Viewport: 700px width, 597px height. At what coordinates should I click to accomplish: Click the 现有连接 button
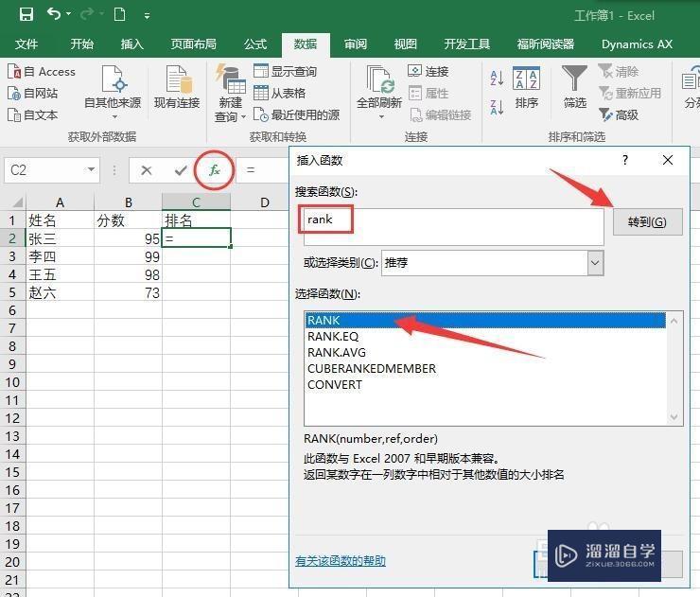pos(177,88)
